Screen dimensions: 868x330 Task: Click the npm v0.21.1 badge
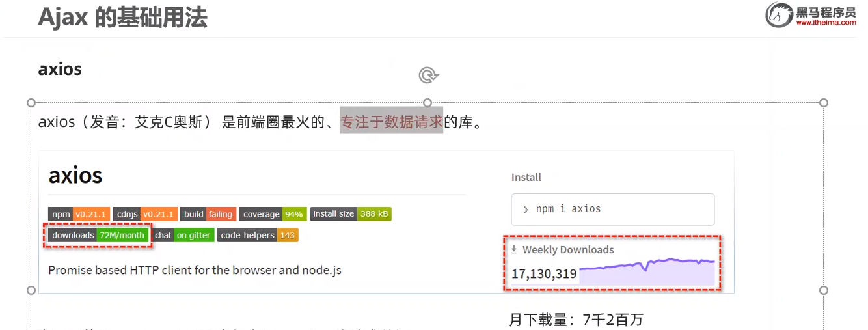point(79,214)
